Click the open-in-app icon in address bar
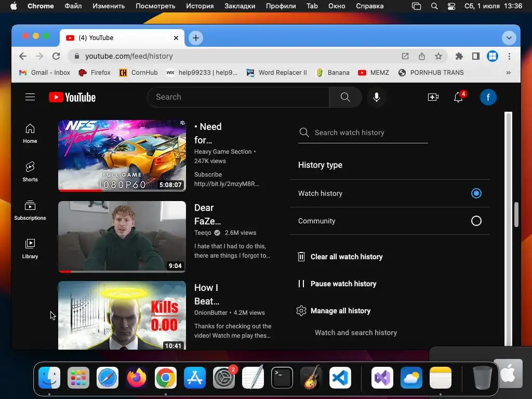The width and height of the screenshot is (532, 399). pos(405,56)
